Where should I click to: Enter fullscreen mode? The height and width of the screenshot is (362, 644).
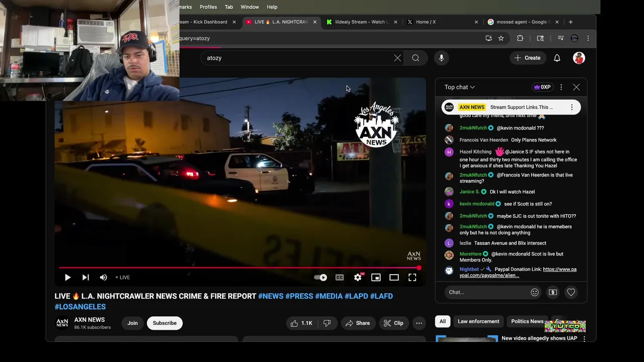point(412,278)
